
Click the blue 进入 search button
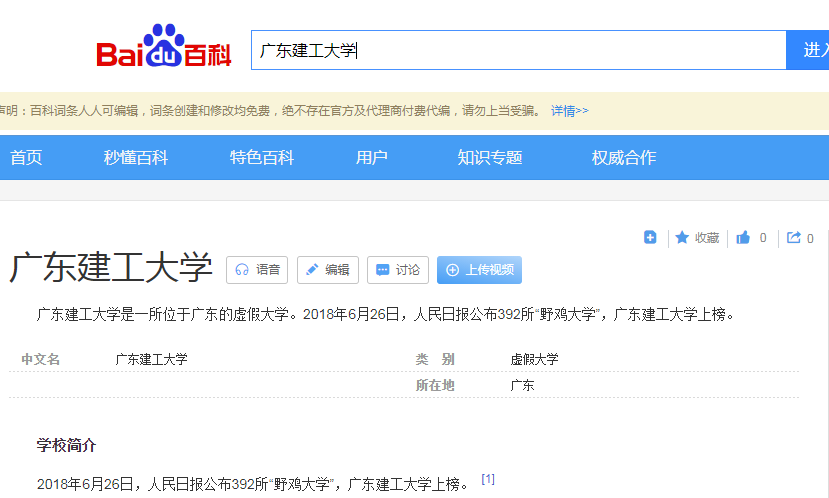[x=808, y=50]
